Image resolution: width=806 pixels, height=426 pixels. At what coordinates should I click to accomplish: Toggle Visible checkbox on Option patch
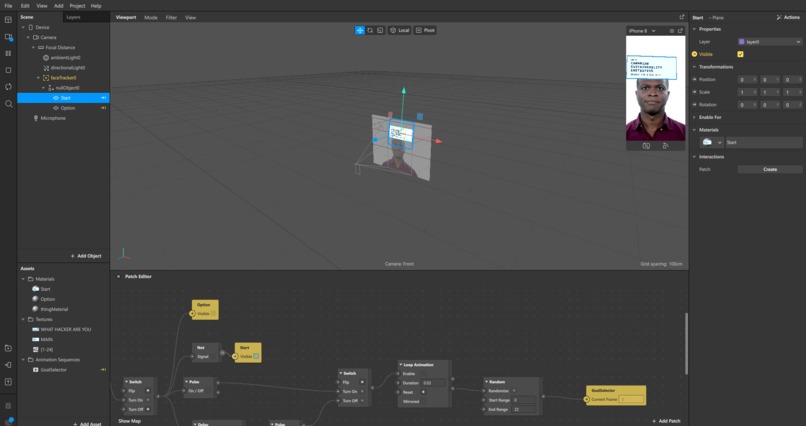pos(213,313)
